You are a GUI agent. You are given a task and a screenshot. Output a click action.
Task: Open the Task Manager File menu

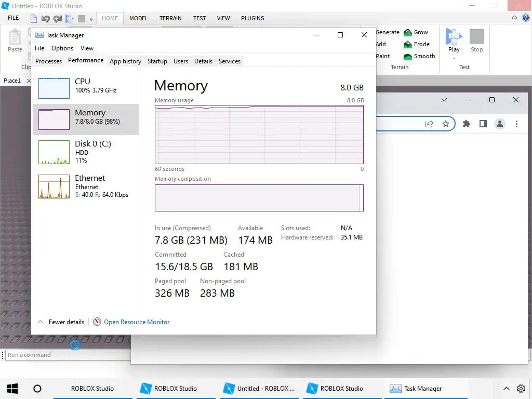click(x=39, y=48)
